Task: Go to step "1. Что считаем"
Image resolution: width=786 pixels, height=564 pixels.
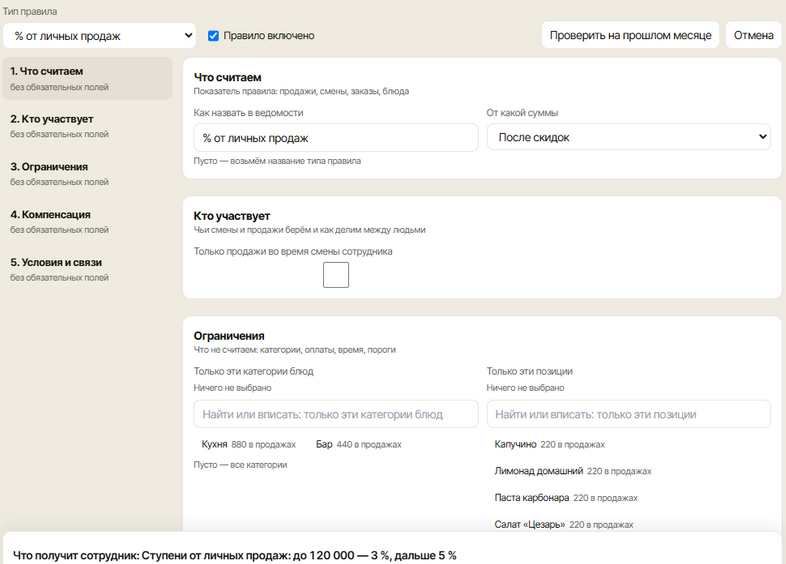Action: click(88, 78)
